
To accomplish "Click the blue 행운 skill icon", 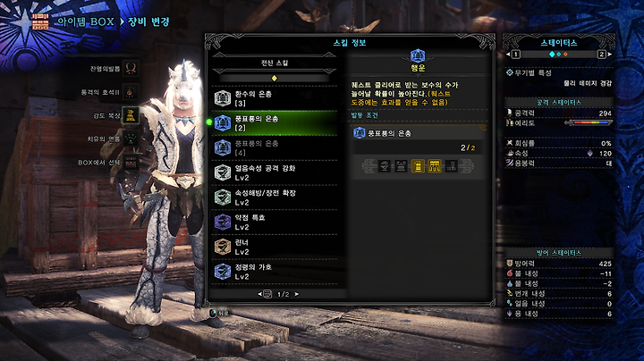I will click(x=418, y=55).
